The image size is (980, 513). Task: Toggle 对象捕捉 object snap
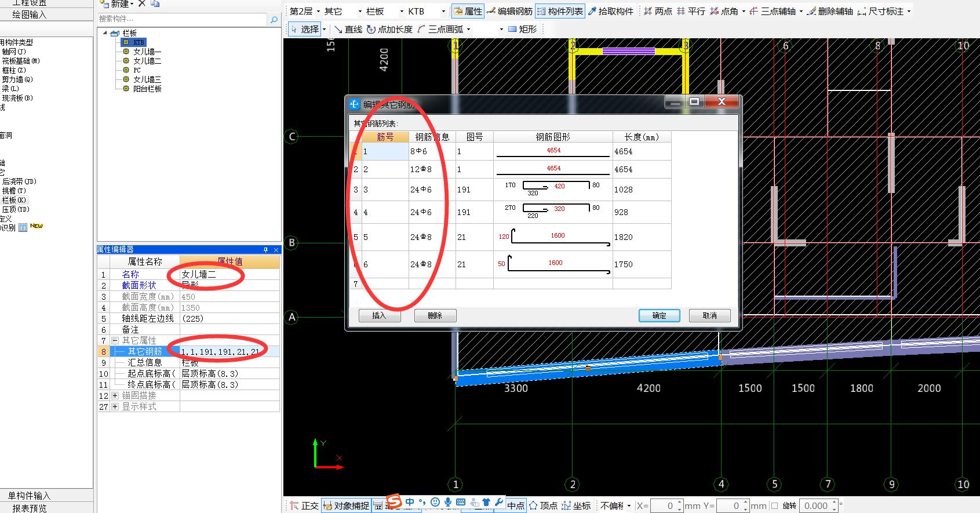click(346, 505)
